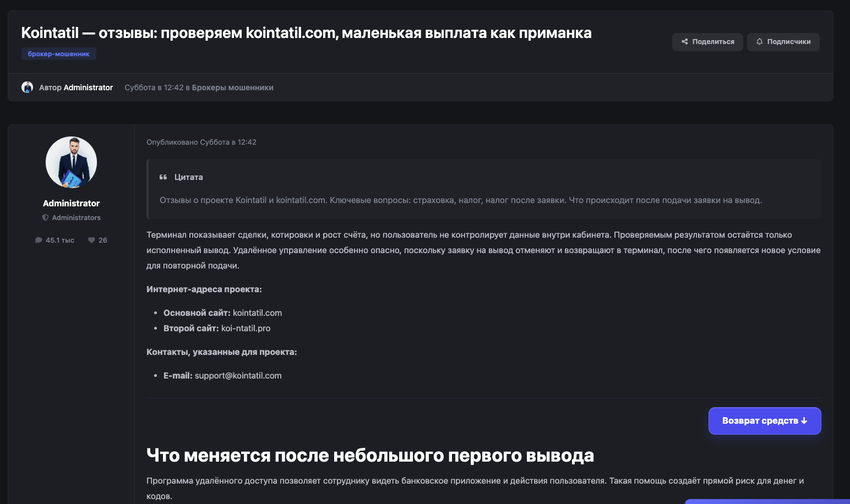The width and height of the screenshot is (850, 504).
Task: Click the topic title starting with Kointatil — отзывы
Action: pyautogui.click(x=306, y=33)
